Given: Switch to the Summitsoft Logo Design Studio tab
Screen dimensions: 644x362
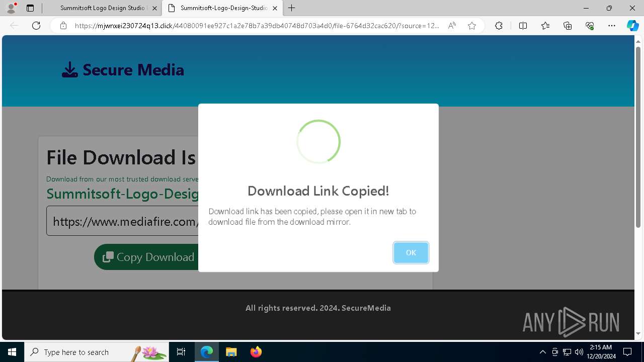Looking at the screenshot, I should coord(102,8).
